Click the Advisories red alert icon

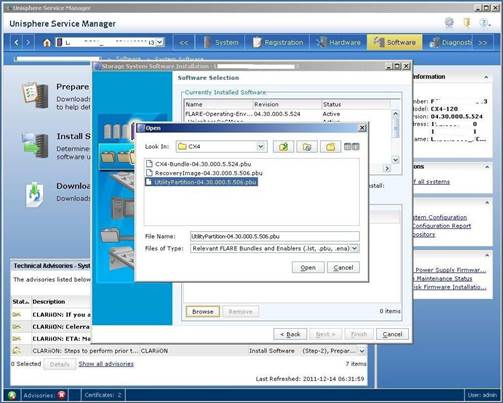pyautogui.click(x=62, y=395)
